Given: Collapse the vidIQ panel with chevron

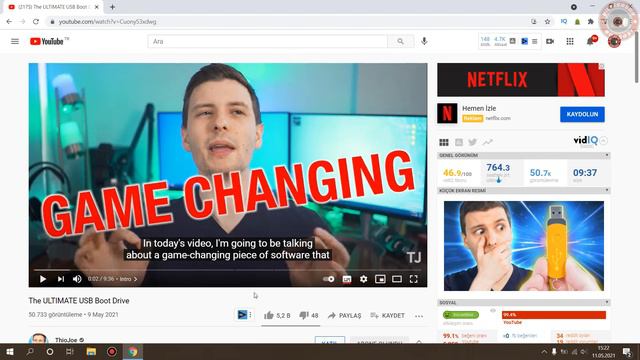Looking at the screenshot, I should point(603,141).
